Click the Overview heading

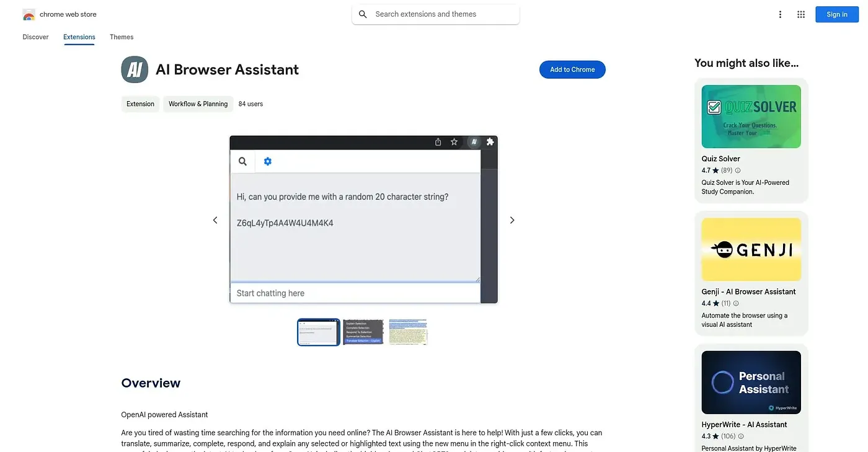(151, 383)
